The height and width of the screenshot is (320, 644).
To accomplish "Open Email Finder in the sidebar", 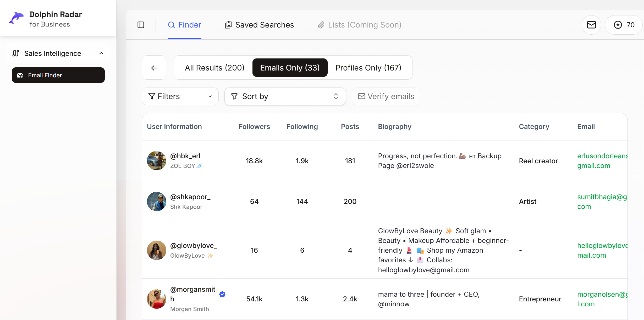I will (58, 75).
